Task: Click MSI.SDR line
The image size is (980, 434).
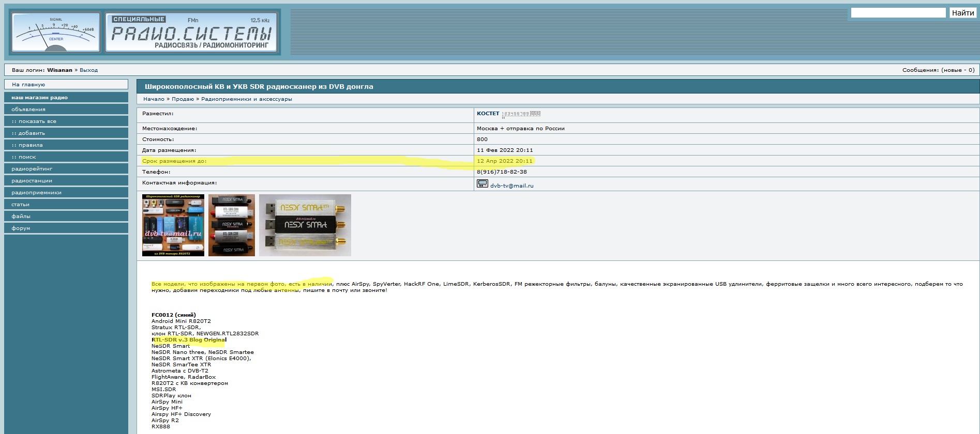Action: click(x=163, y=390)
